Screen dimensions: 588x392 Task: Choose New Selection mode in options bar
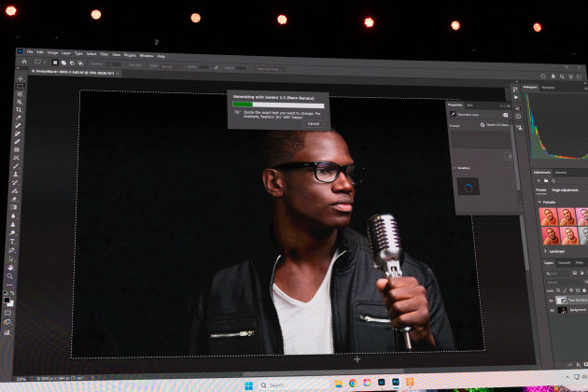tap(55, 63)
